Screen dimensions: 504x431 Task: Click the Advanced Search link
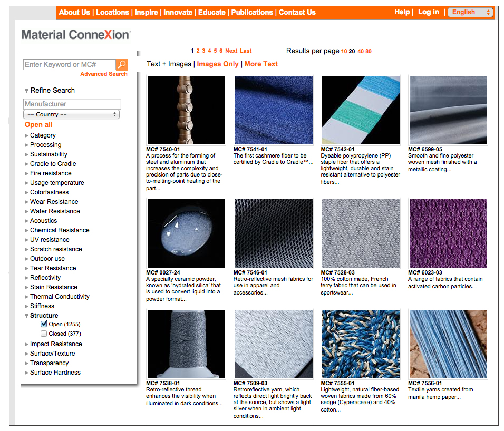(x=104, y=74)
